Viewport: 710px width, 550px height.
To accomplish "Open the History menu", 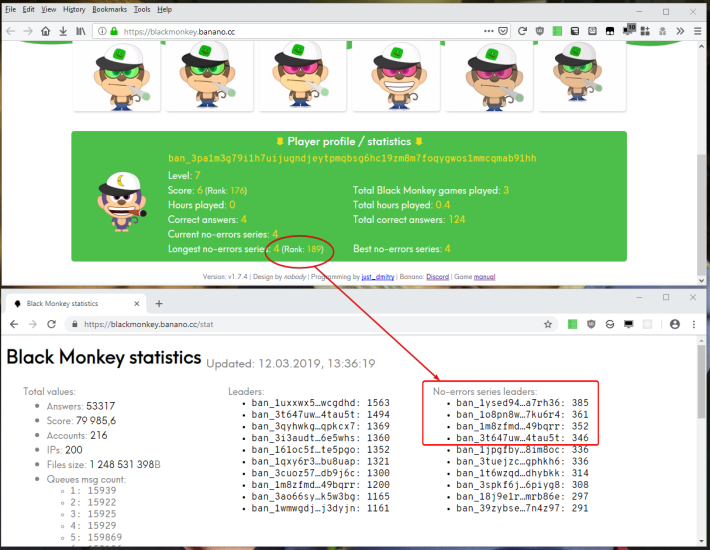I will 74,10.
